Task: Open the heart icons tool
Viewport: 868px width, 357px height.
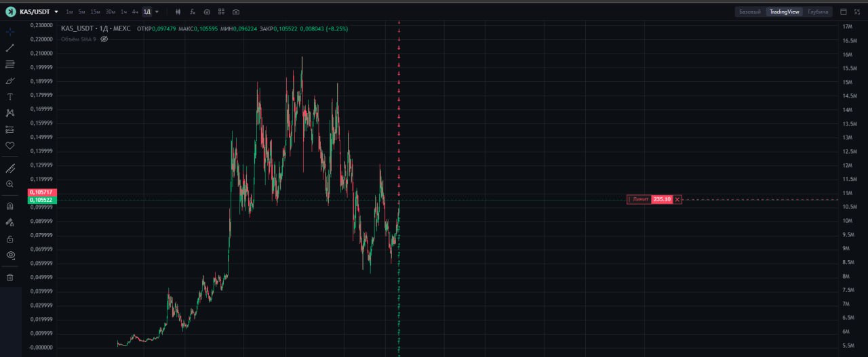Action: coord(9,146)
